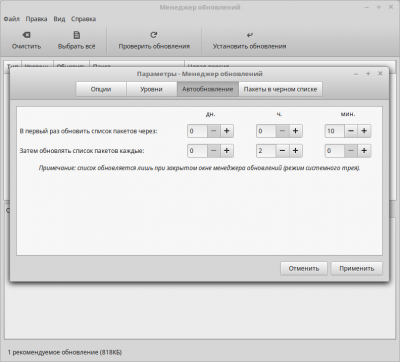Viewport: 400px width, 362px height.
Task: Open the Вид menu
Action: [59, 19]
